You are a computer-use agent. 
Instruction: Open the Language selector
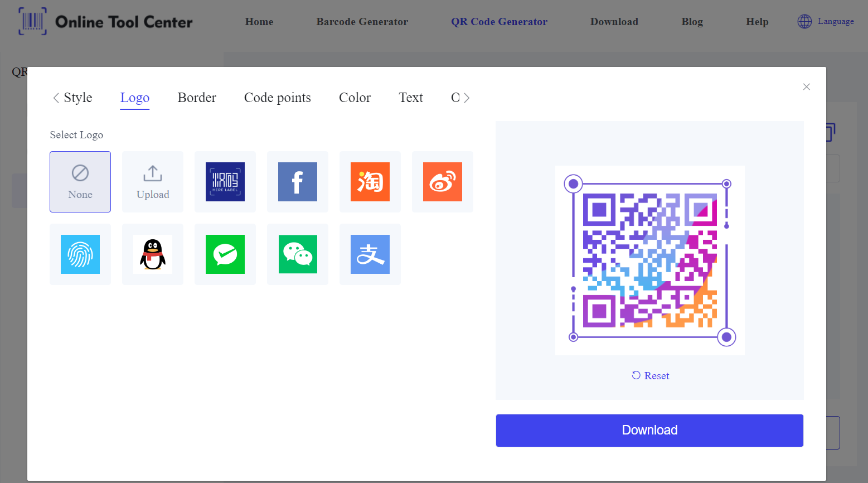826,21
